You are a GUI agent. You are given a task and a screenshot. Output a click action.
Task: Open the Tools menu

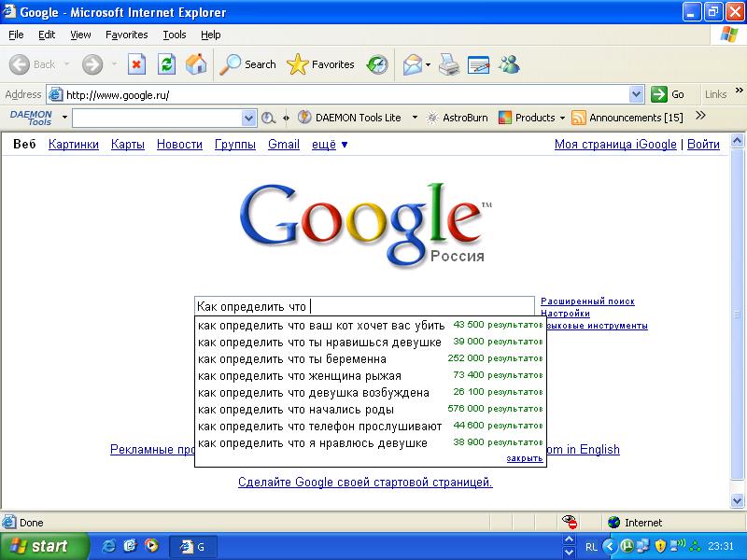click(x=175, y=35)
